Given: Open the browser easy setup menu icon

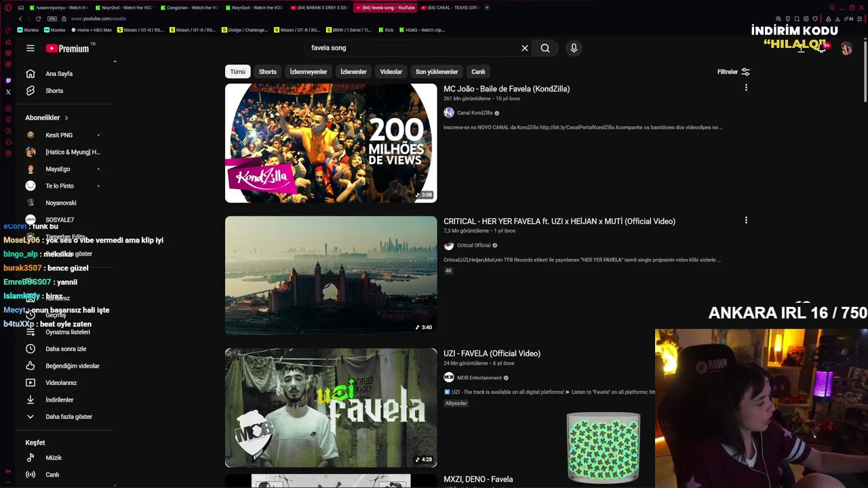Looking at the screenshot, I should [860, 19].
